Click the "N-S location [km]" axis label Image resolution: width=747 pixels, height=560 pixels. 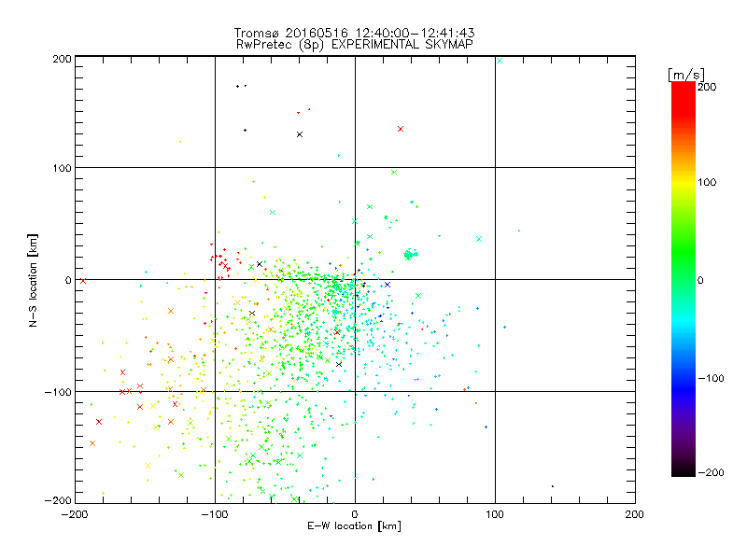[x=33, y=280]
